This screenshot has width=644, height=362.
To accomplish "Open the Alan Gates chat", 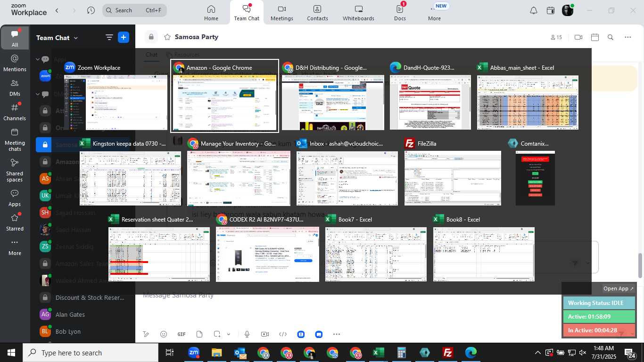I will pos(70,314).
